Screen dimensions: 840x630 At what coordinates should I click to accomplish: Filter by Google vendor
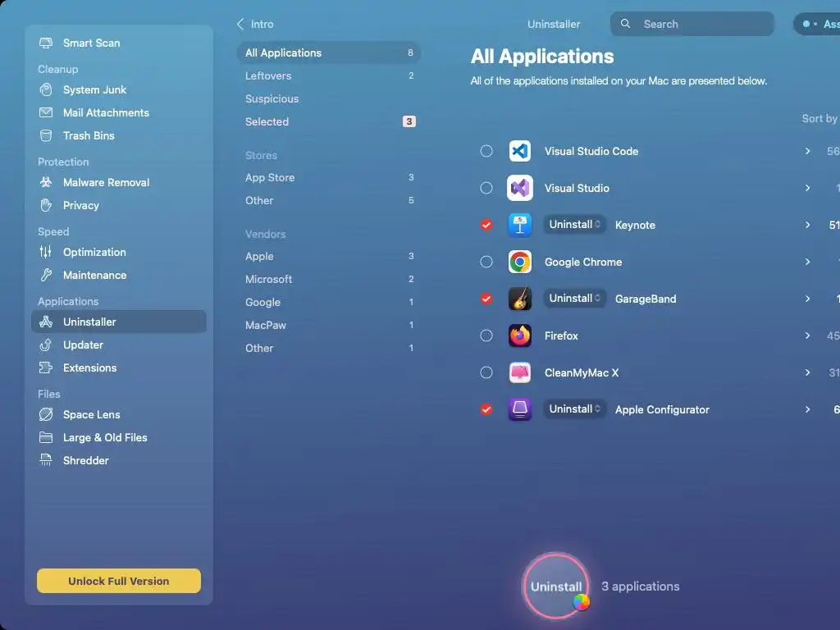point(328,302)
